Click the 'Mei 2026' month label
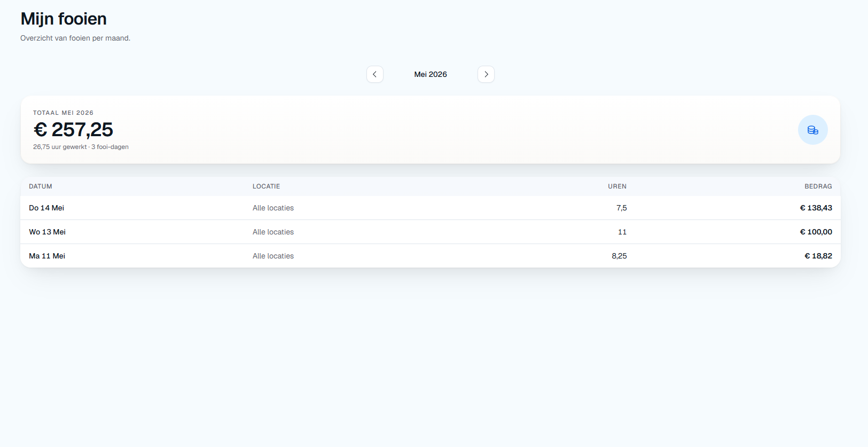The image size is (868, 447). 431,74
